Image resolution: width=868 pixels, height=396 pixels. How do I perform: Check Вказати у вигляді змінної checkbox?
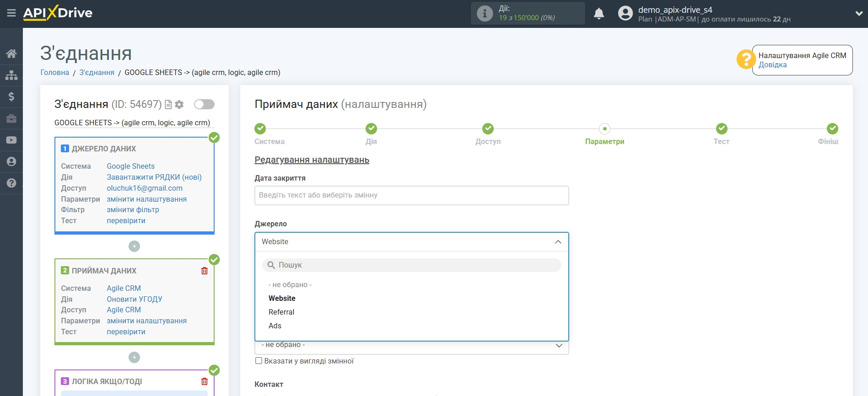(259, 361)
